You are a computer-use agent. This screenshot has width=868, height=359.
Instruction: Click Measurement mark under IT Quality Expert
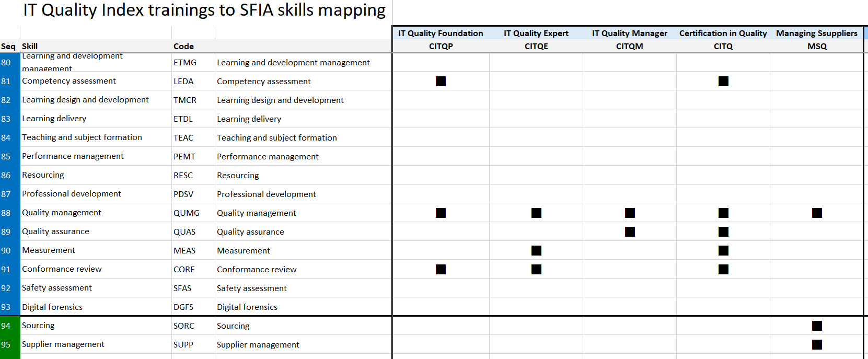[x=536, y=250]
